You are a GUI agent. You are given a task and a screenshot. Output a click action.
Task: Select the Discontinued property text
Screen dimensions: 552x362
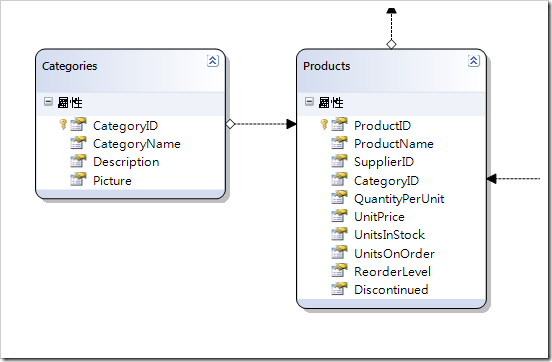pos(391,290)
